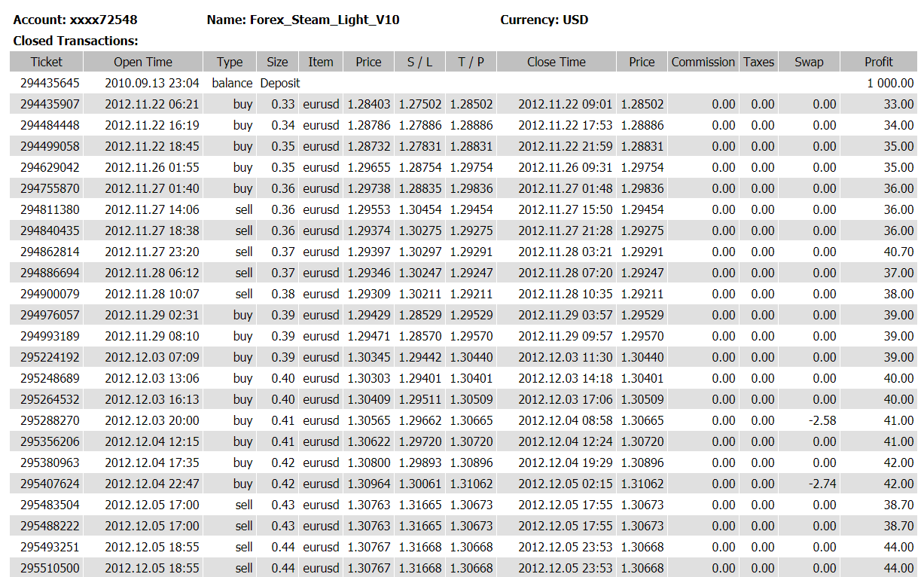Click the Closed Transactions heading
This screenshot has width=924, height=577.
pyautogui.click(x=76, y=41)
